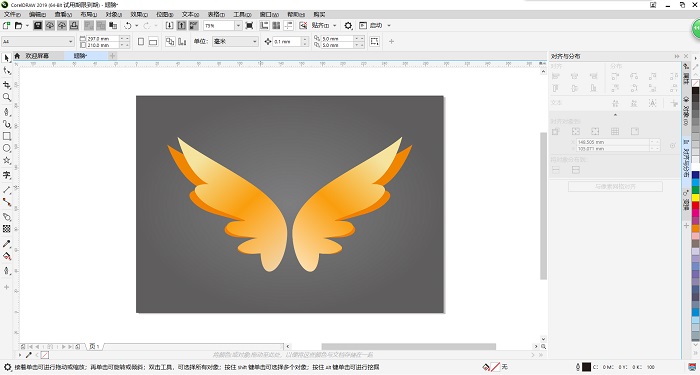Click the Zoom navigator icon bottom-right
The image size is (700, 375).
point(543,346)
